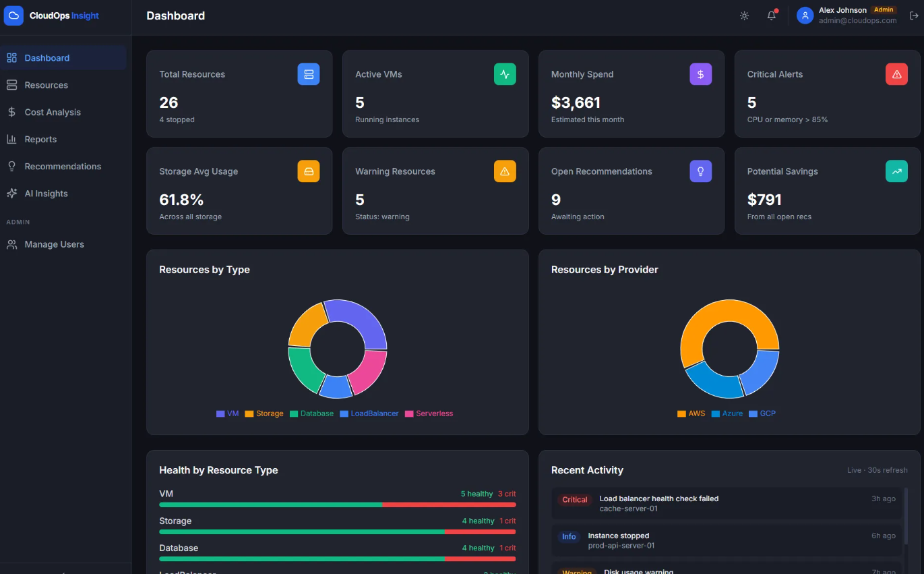Image resolution: width=924 pixels, height=574 pixels.
Task: Click the Warning Resources orange triangle icon
Action: 505,171
